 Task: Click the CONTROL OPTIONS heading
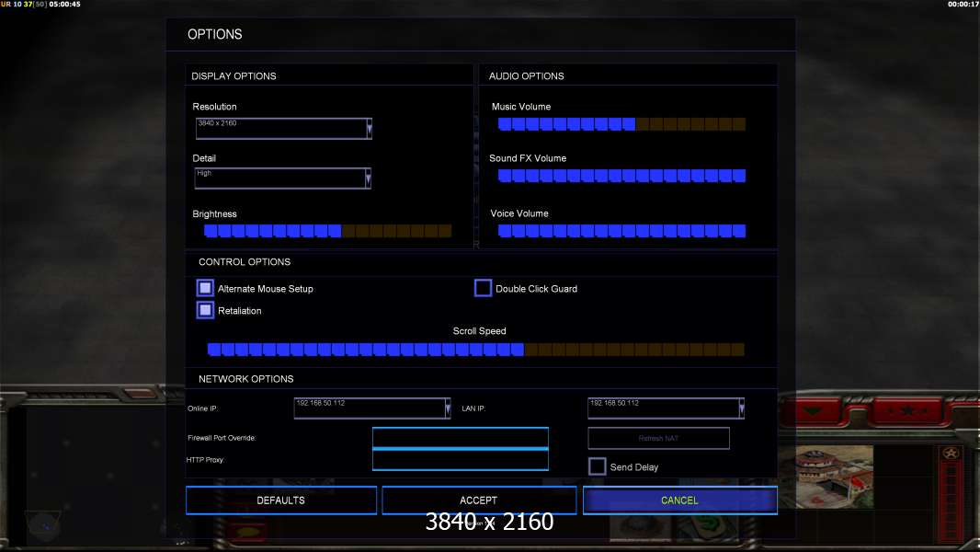point(245,262)
